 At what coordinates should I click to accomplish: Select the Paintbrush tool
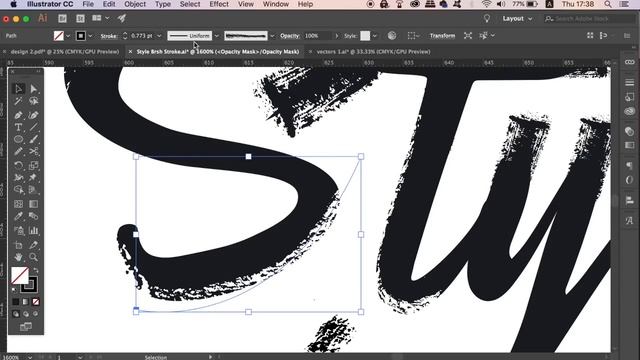tap(33, 139)
